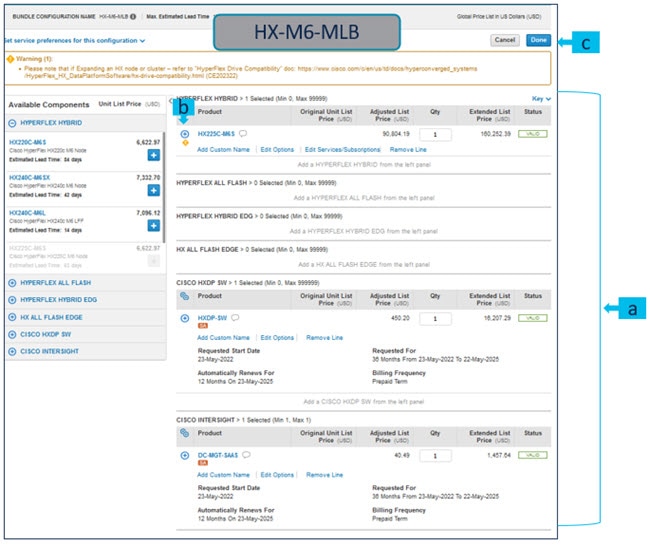Screen dimensions: 650x546
Task: Click the Cancel button
Action: coord(505,40)
